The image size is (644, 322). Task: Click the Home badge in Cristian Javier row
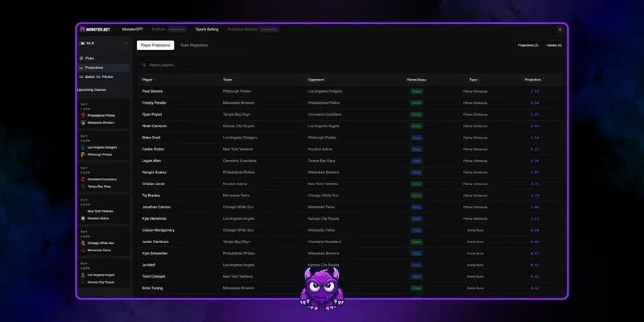point(416,184)
